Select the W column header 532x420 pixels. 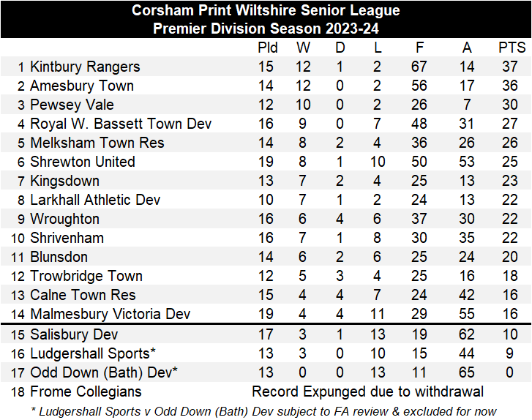[x=303, y=48]
